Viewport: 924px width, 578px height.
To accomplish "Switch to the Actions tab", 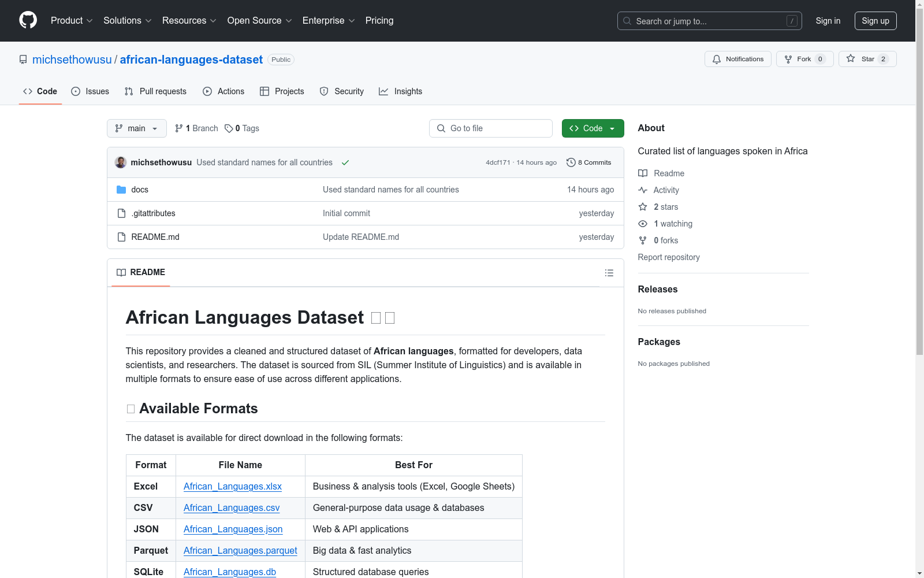I will [223, 91].
